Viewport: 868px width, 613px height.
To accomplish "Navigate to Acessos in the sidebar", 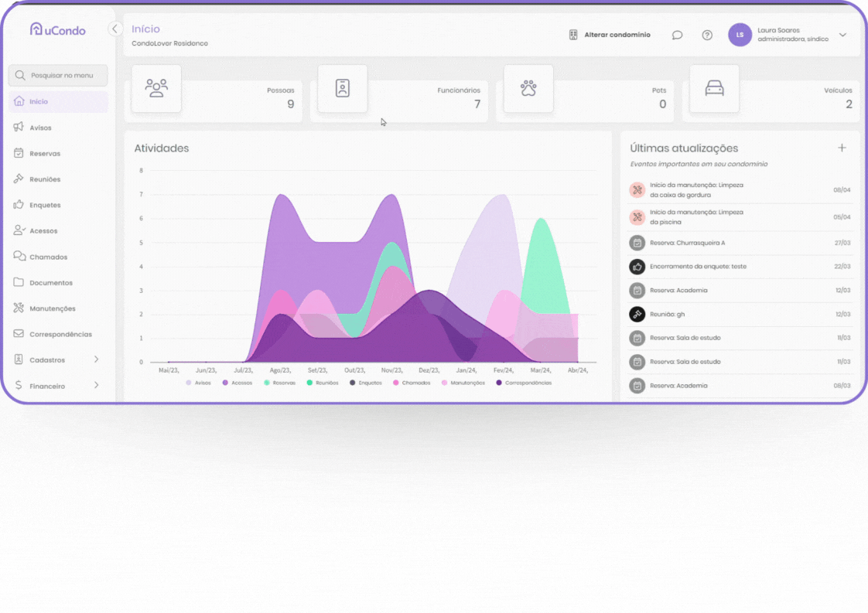I will [58, 230].
